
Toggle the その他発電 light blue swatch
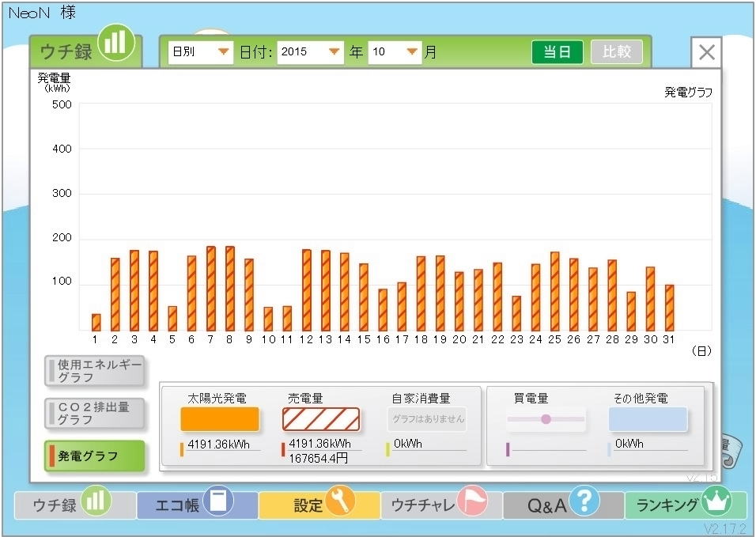point(648,419)
